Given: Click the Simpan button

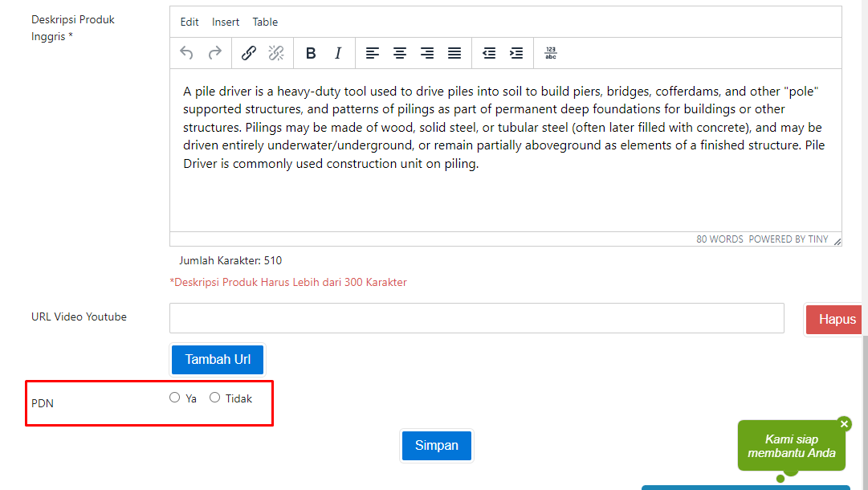Looking at the screenshot, I should point(437,446).
